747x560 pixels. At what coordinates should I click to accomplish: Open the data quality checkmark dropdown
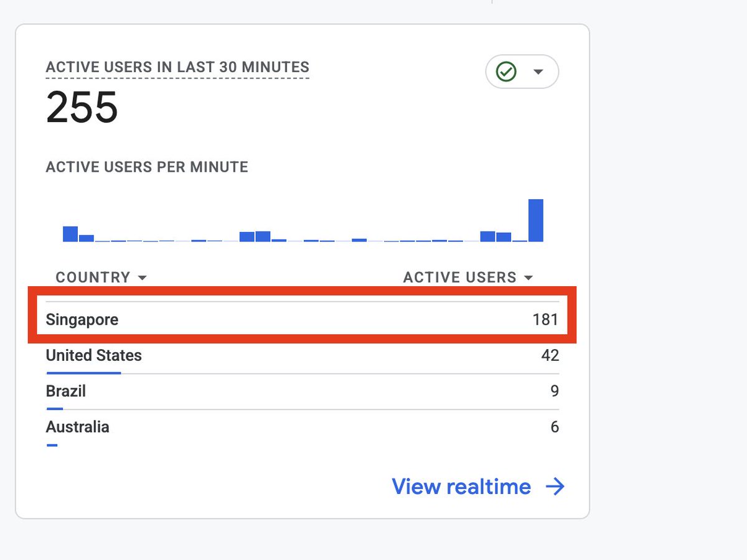point(522,72)
